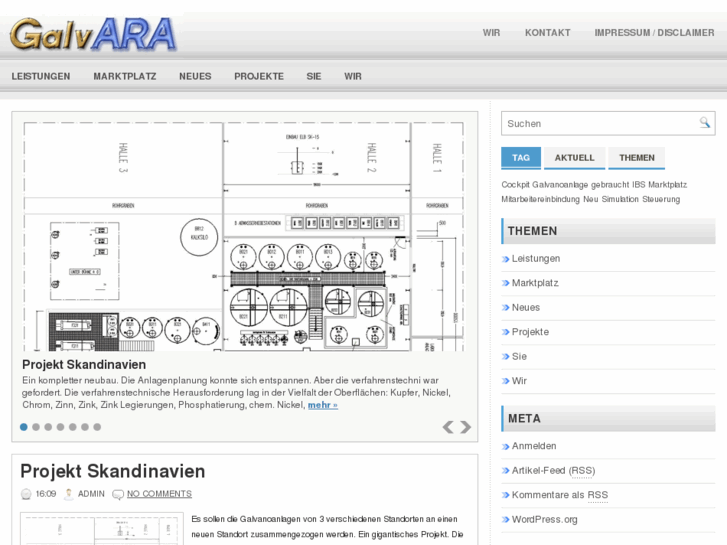The height and width of the screenshot is (545, 727).
Task: Open the WordPress.org link
Action: click(x=544, y=519)
